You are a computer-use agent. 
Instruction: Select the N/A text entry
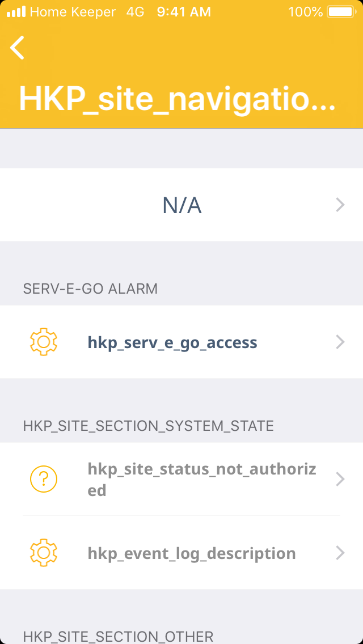182,205
